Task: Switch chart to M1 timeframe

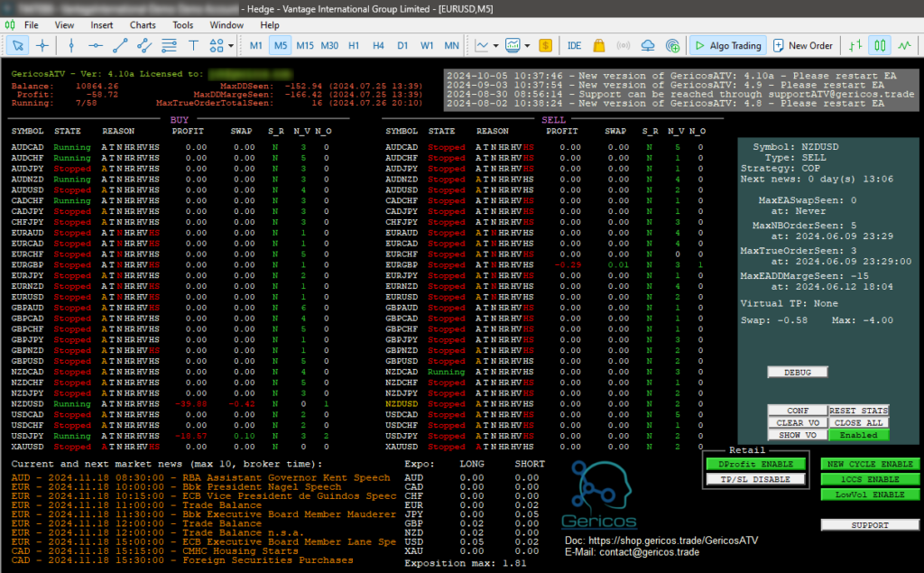Action: 255,45
